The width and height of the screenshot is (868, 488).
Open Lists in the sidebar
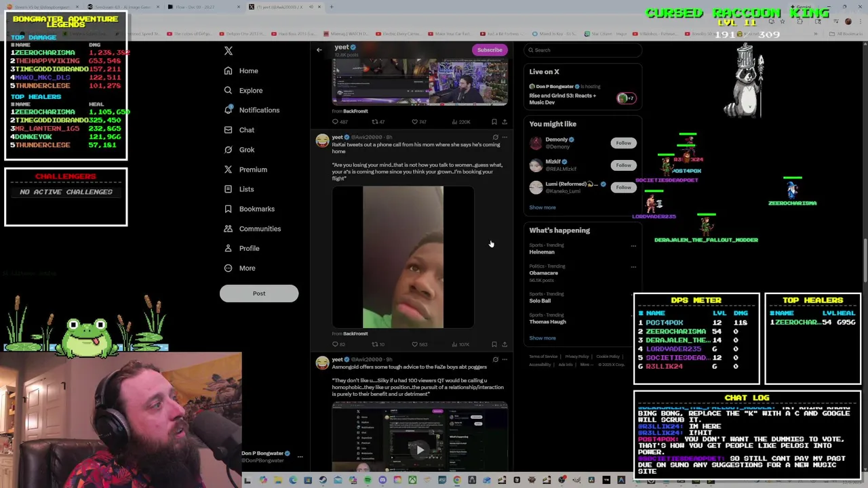tap(239, 189)
